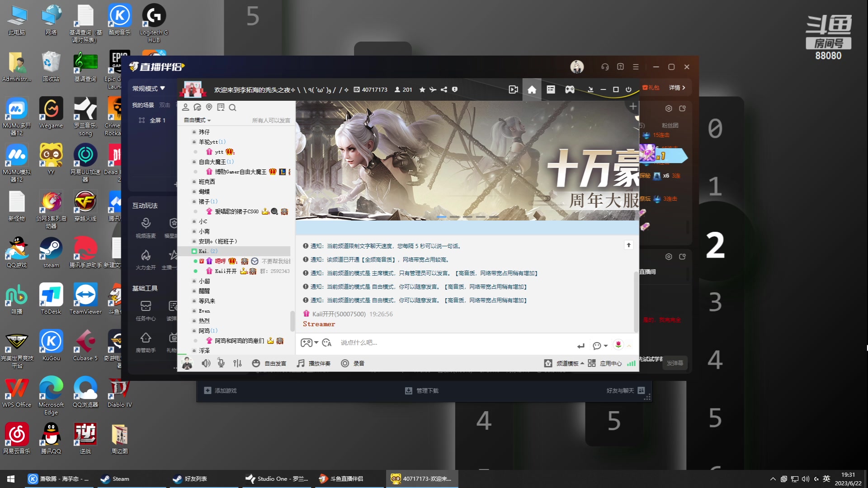Screen dimensions: 868x488
Task: Click the flower gift icon beside chat input
Action: [618, 345]
